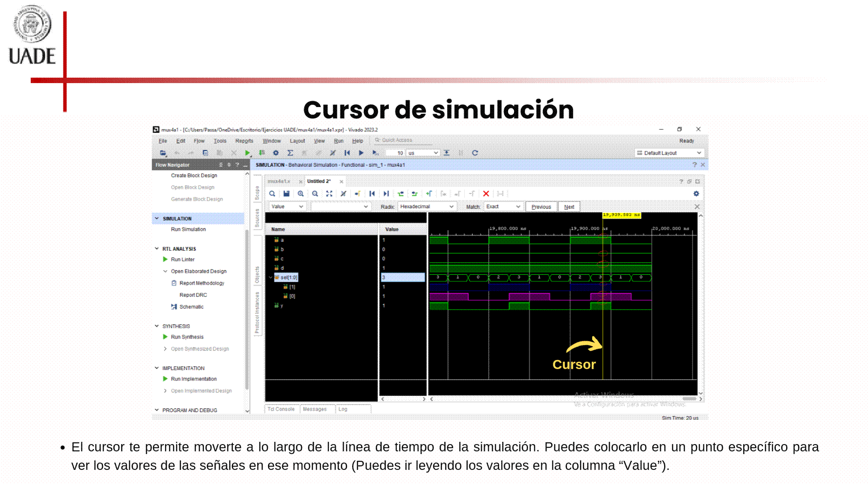Run simulation for 10 us
Screen dimensions: 868x488
(x=376, y=153)
